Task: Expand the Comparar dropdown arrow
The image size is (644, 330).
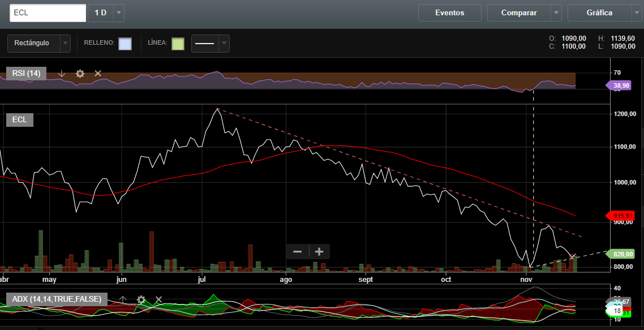Action: 556,13
